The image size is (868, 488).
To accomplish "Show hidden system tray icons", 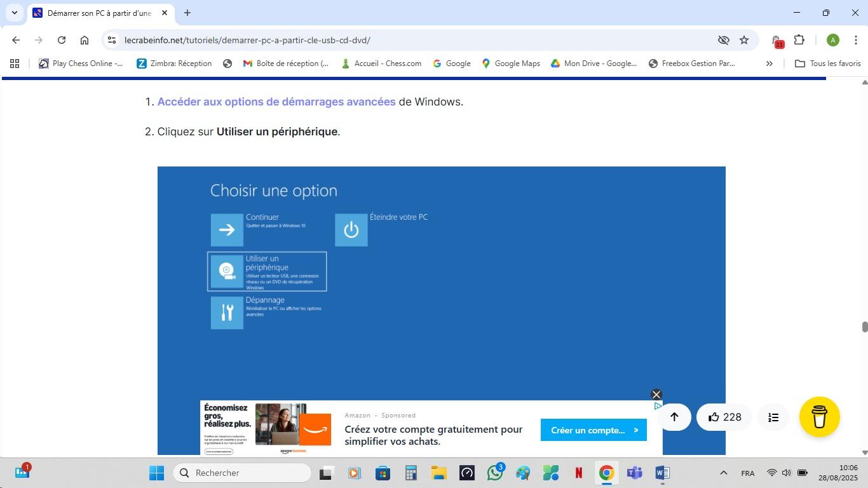I will [x=723, y=473].
